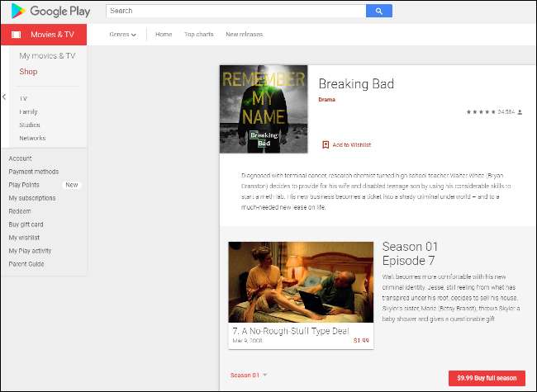This screenshot has width=537, height=392.
Task: Click the search input field
Action: (236, 11)
